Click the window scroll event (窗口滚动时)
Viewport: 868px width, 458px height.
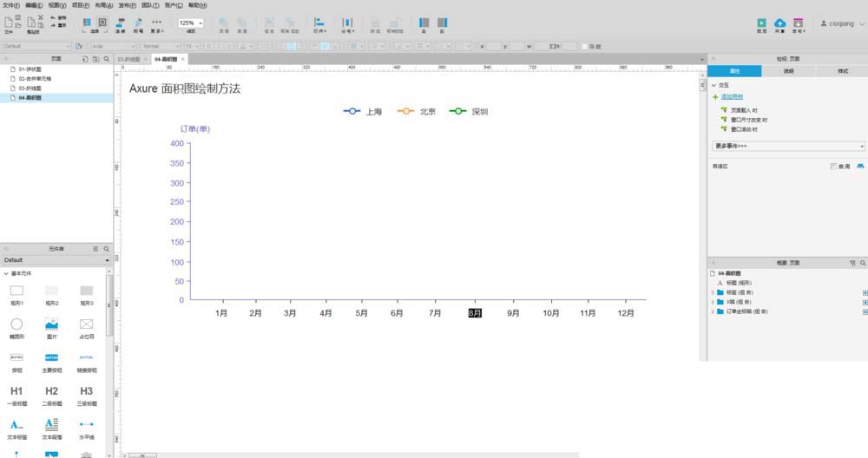pos(745,129)
